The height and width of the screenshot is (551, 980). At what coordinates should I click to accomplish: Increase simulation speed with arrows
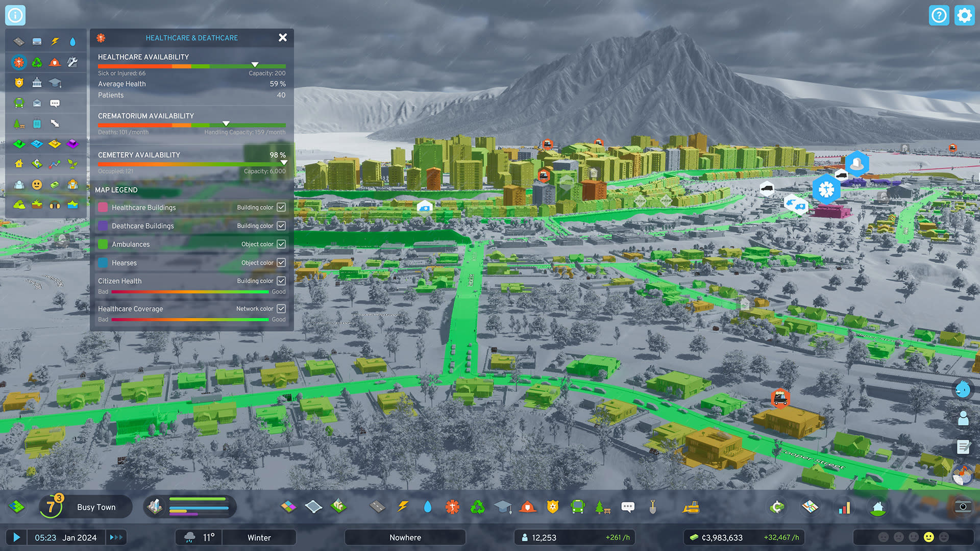(x=116, y=537)
